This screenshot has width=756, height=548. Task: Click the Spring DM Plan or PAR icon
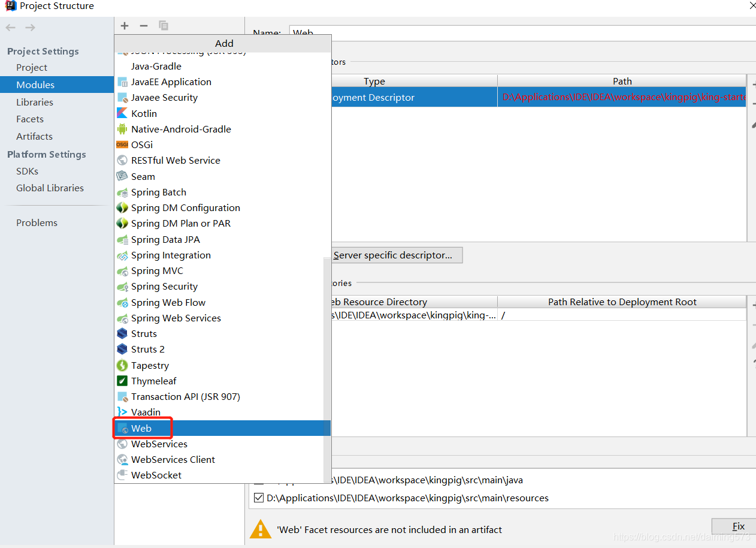(x=122, y=223)
